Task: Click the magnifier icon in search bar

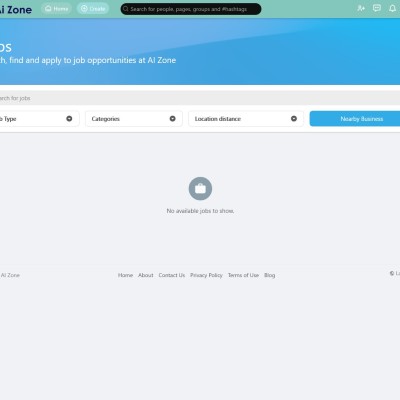Action: click(x=126, y=9)
